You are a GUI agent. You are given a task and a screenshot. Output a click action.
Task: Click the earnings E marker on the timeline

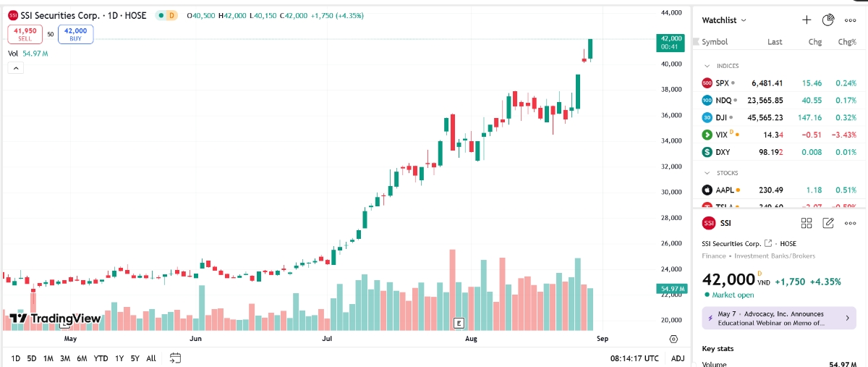coord(458,322)
